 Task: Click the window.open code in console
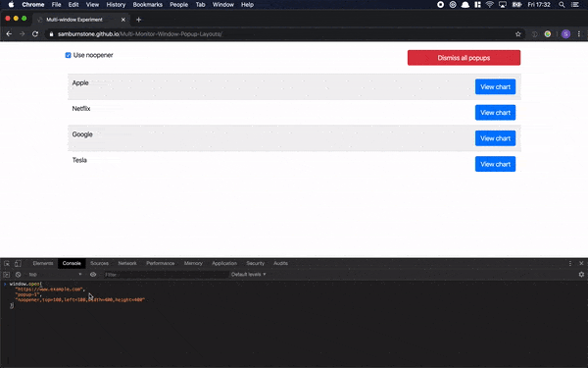point(76,294)
